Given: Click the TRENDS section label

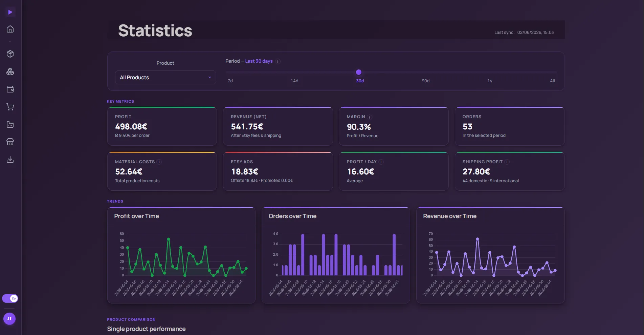Looking at the screenshot, I should (x=115, y=202).
